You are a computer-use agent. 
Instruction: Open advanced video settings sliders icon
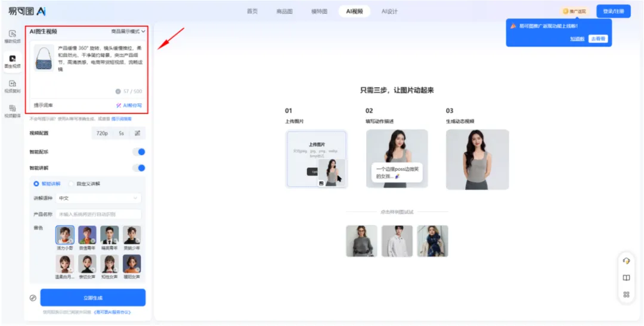coord(138,133)
